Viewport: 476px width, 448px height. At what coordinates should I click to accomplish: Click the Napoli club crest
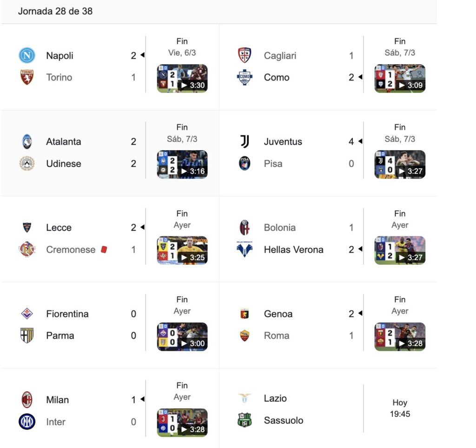pos(27,56)
